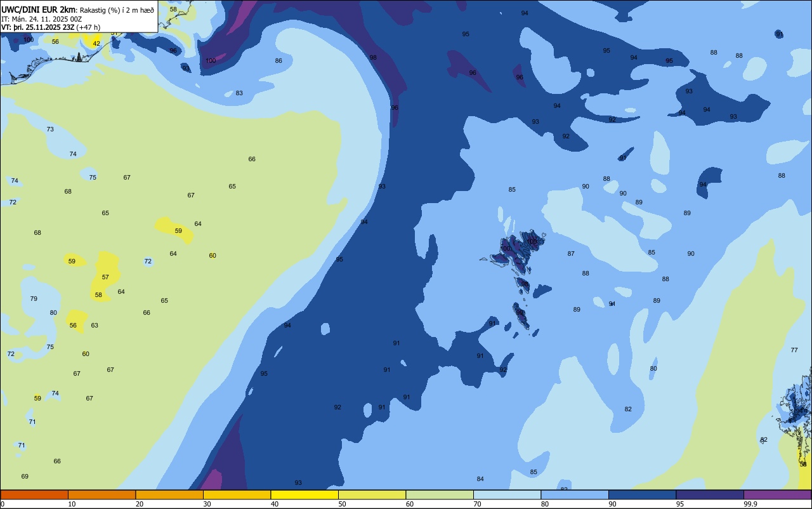812x509 pixels.
Task: Click the humidity value '87' east of the islands
Action: coord(571,254)
